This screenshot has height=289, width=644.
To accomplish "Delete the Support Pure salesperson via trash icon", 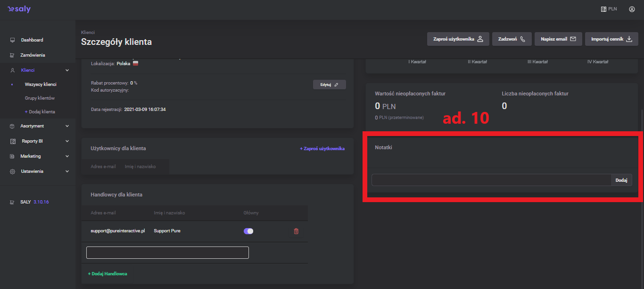I will 296,231.
